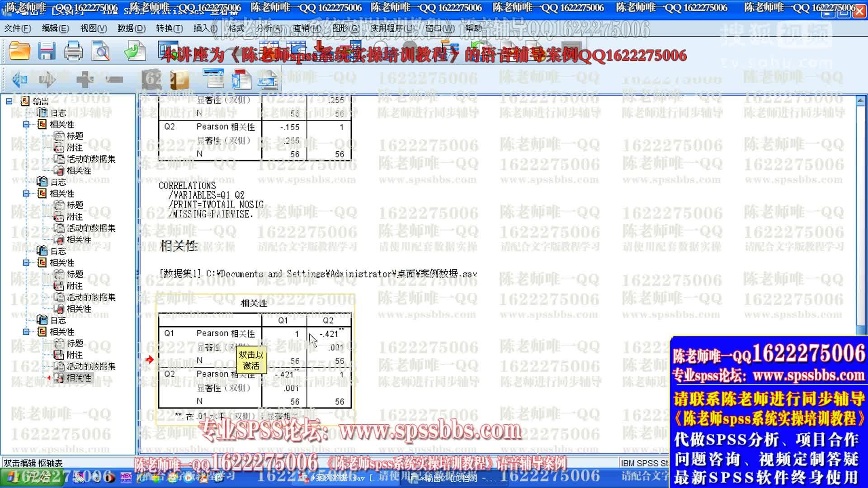Collapse the first 相关性 tree branch
The image size is (868, 488).
click(x=26, y=124)
